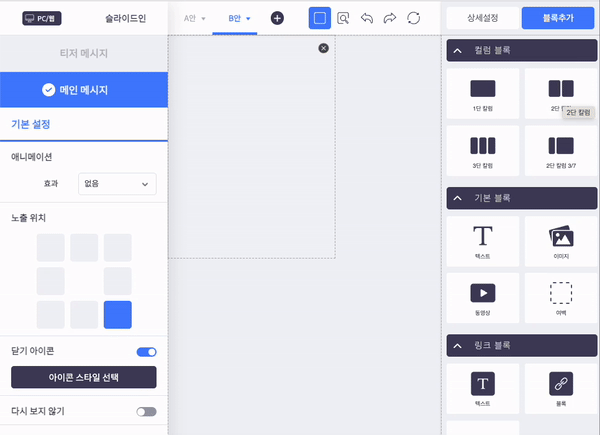The height and width of the screenshot is (435, 600).
Task: Add the 동영상 video block
Action: [x=483, y=299]
